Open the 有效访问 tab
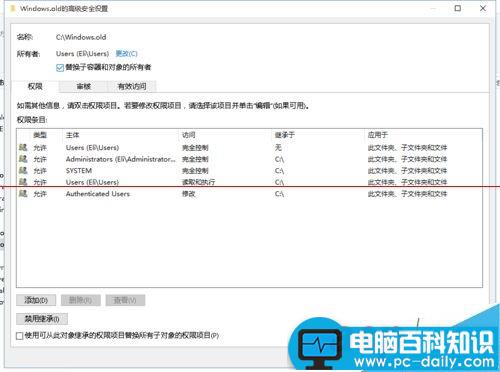Viewport: 500px width, 372px height. point(132,87)
